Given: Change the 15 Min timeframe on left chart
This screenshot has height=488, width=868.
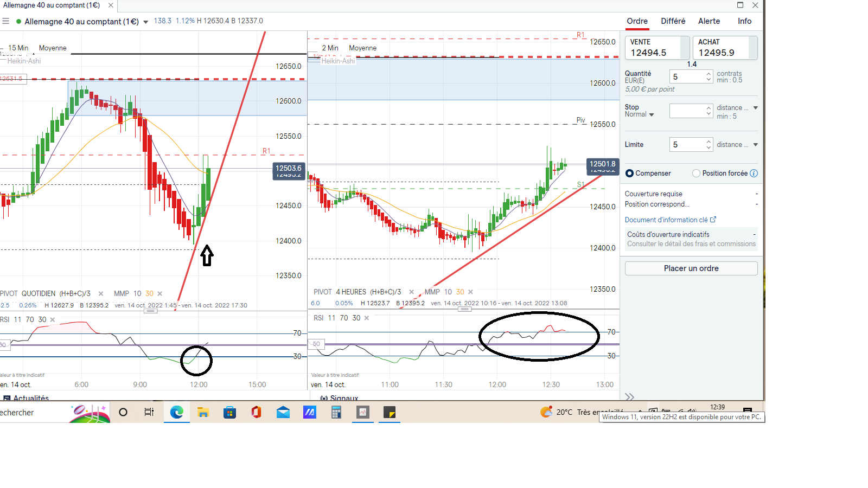Looking at the screenshot, I should pos(18,48).
